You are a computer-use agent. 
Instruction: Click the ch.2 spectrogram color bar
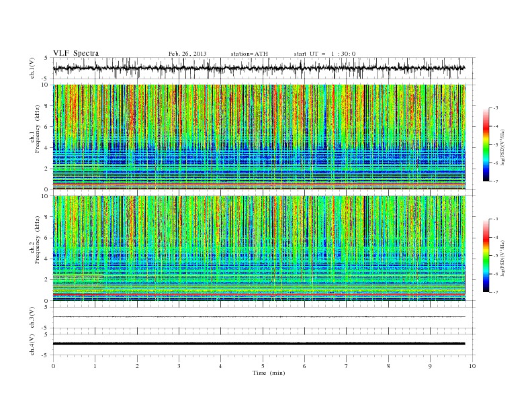pyautogui.click(x=486, y=255)
